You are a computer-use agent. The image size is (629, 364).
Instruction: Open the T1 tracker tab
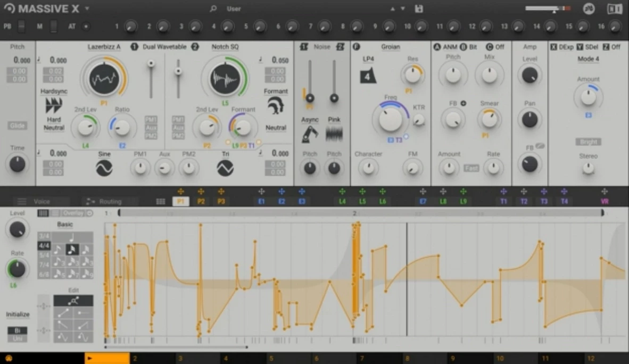503,202
